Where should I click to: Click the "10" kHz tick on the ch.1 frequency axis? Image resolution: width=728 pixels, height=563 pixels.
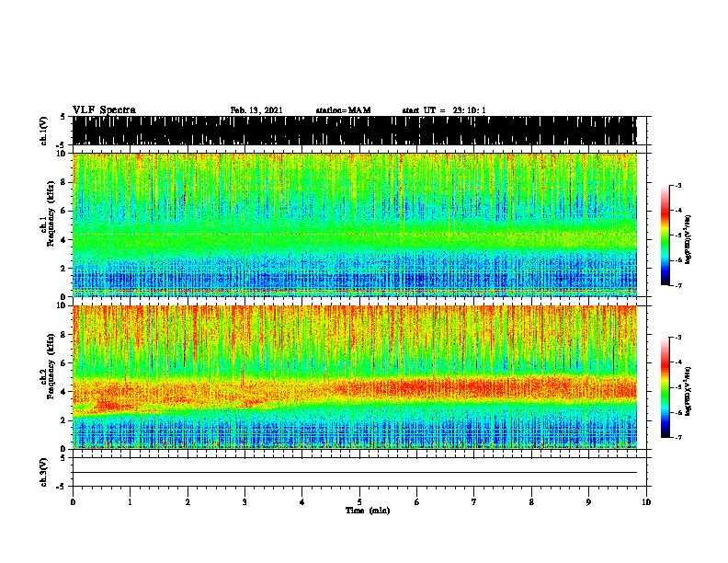[x=63, y=154]
